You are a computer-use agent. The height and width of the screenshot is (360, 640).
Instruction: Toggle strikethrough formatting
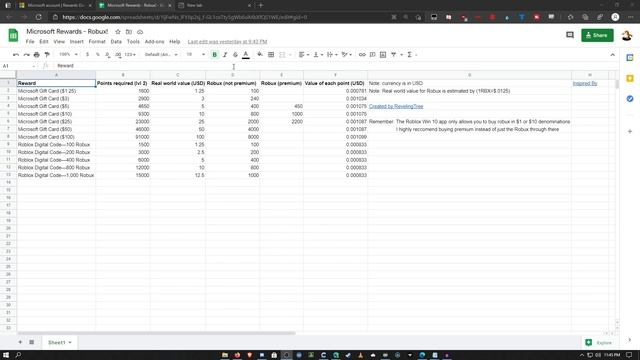click(235, 55)
